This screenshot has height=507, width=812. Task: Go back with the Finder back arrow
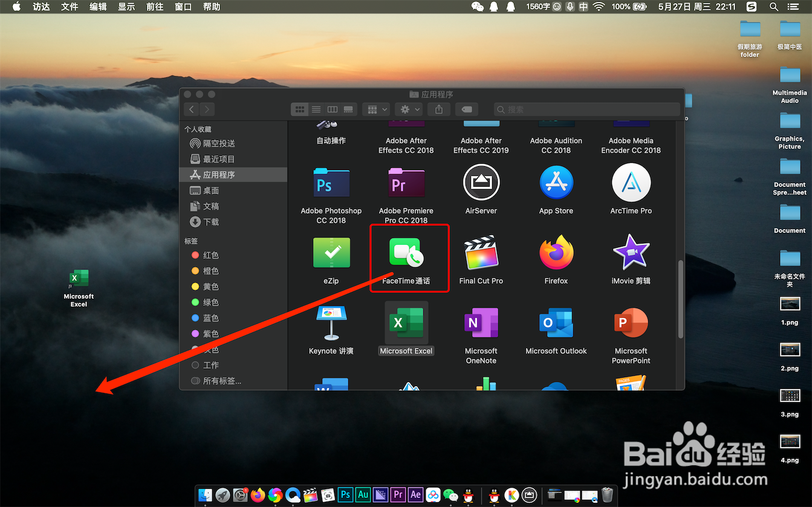[192, 109]
